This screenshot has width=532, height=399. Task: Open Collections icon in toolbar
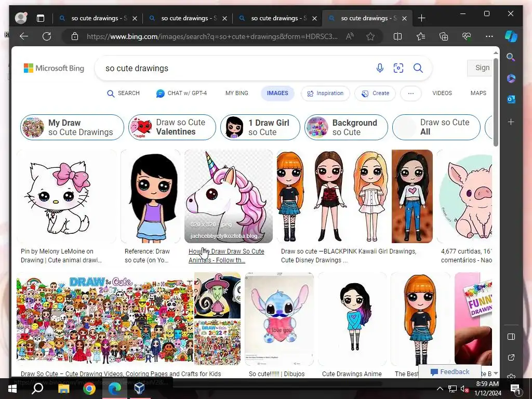coord(444,36)
